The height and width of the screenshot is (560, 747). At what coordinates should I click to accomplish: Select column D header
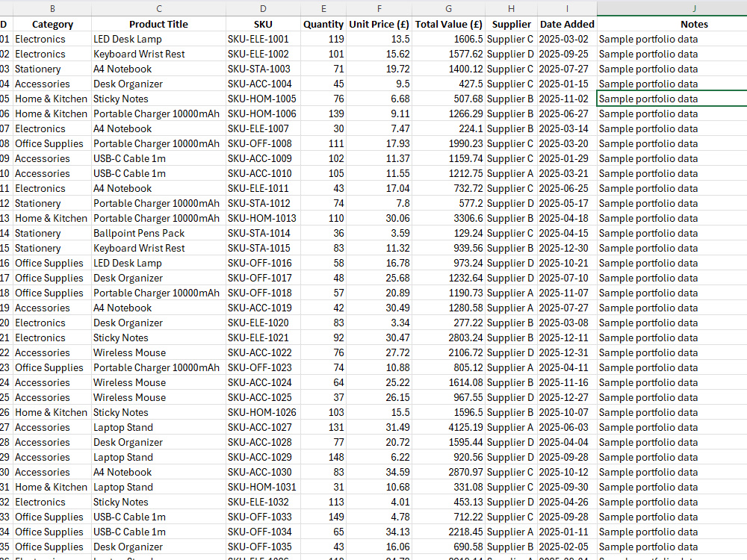click(x=263, y=8)
